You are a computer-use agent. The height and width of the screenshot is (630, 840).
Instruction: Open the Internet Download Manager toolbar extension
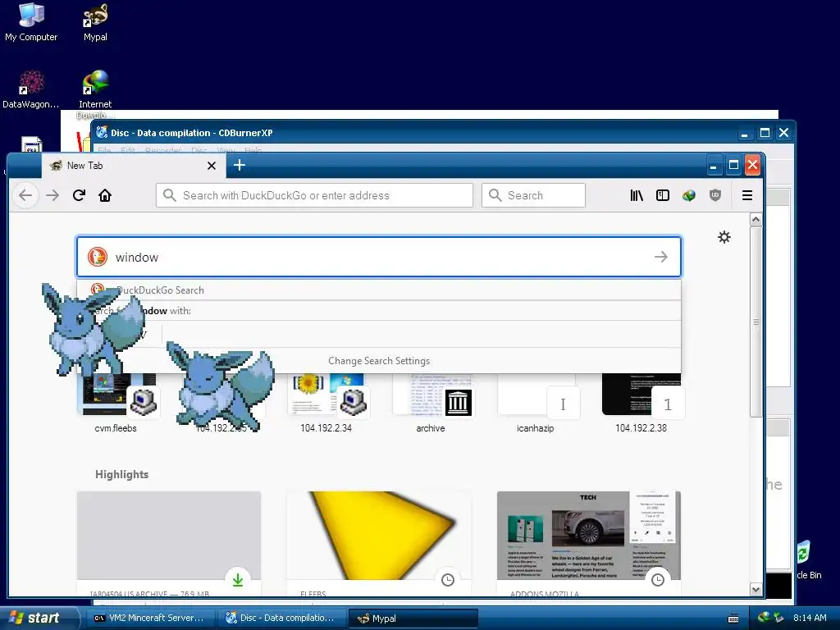coord(689,195)
